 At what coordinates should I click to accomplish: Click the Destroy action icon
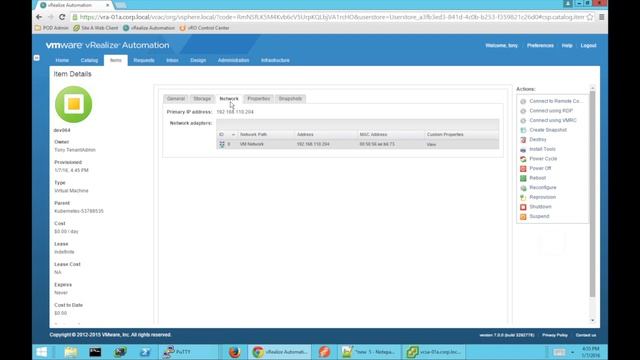[523, 140]
